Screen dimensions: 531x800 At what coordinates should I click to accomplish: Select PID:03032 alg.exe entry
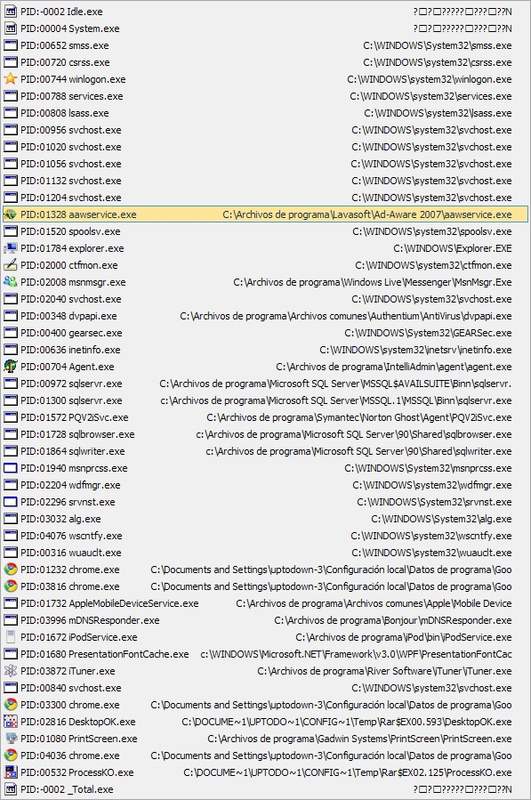click(x=265, y=519)
